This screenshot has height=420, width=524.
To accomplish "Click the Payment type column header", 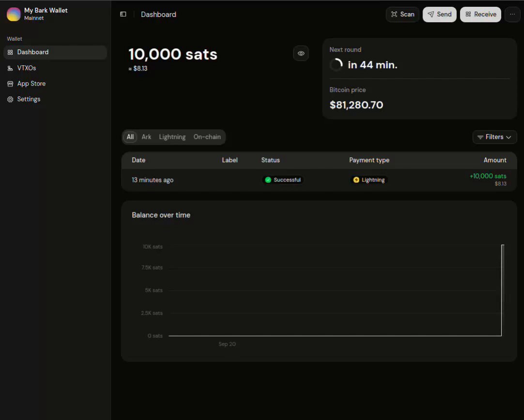I will 369,160.
